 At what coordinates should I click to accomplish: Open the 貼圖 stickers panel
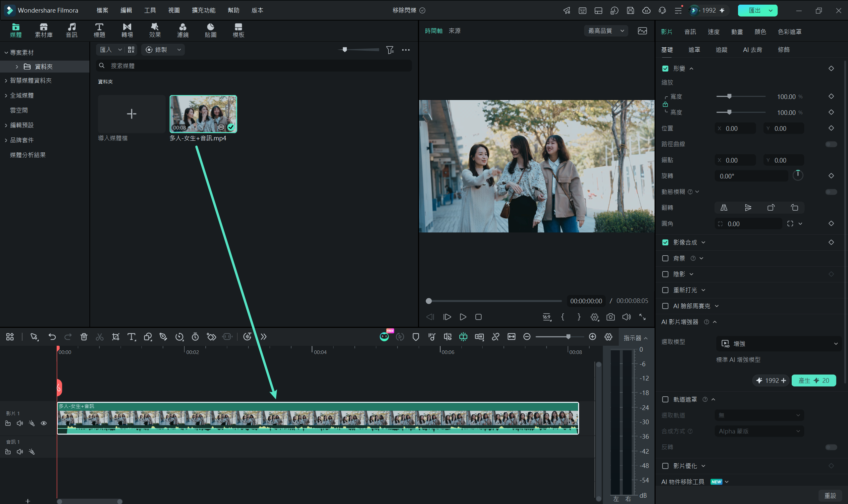point(211,30)
